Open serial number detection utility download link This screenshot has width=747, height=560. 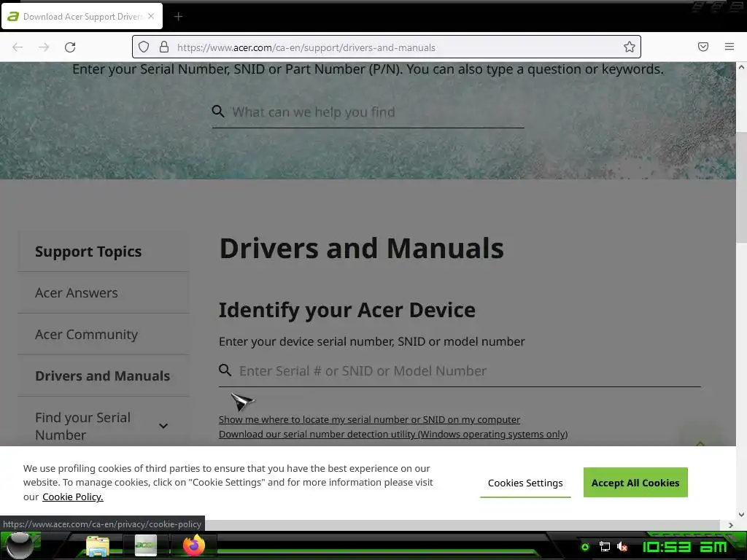(393, 435)
